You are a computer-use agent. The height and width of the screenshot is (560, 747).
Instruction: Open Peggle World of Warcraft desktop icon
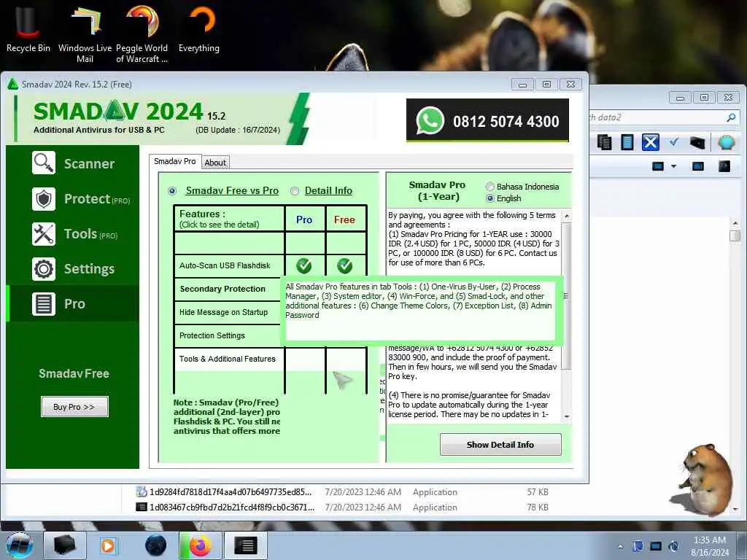pyautogui.click(x=142, y=34)
